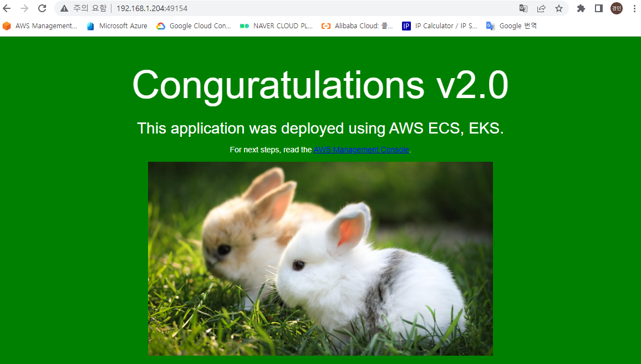
Task: Share this page using the share icon
Action: [x=541, y=8]
